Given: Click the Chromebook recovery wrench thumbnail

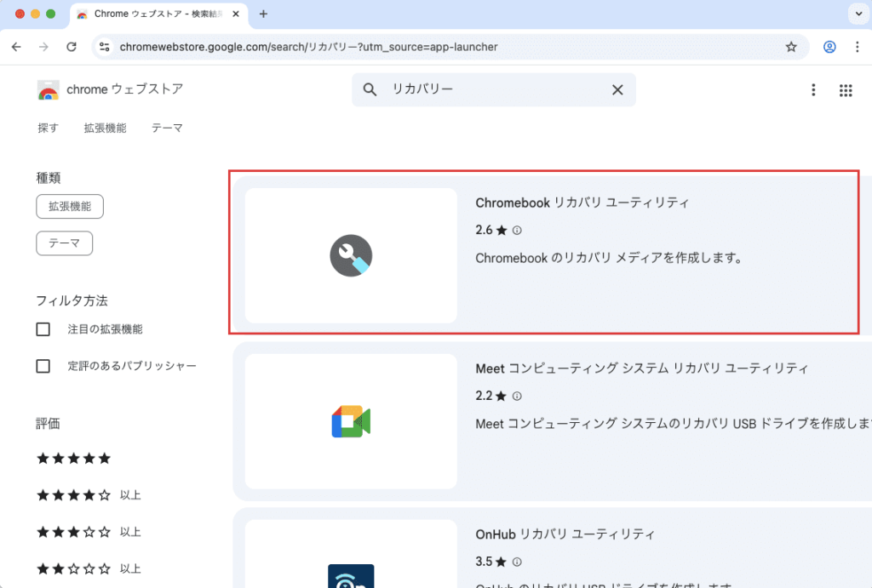Looking at the screenshot, I should click(x=351, y=255).
